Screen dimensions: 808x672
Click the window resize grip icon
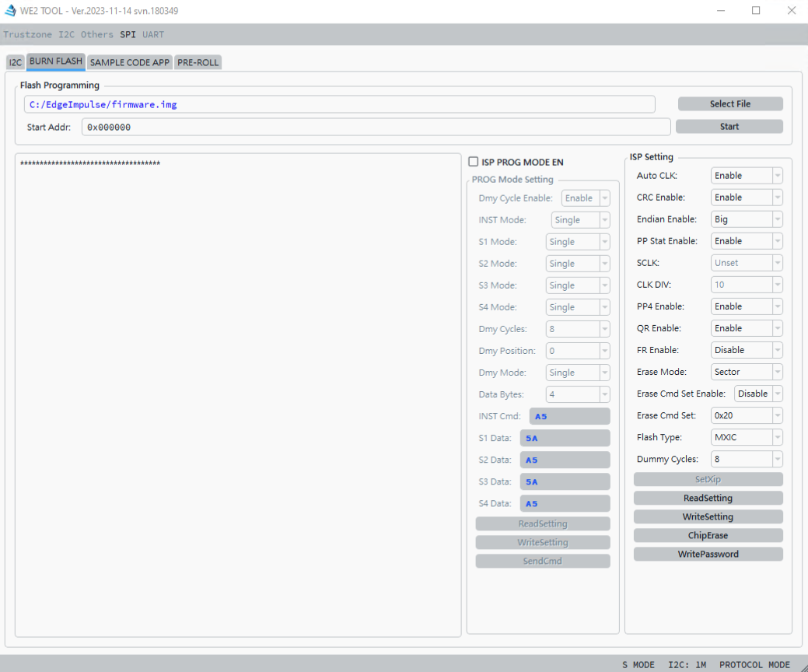click(803, 667)
